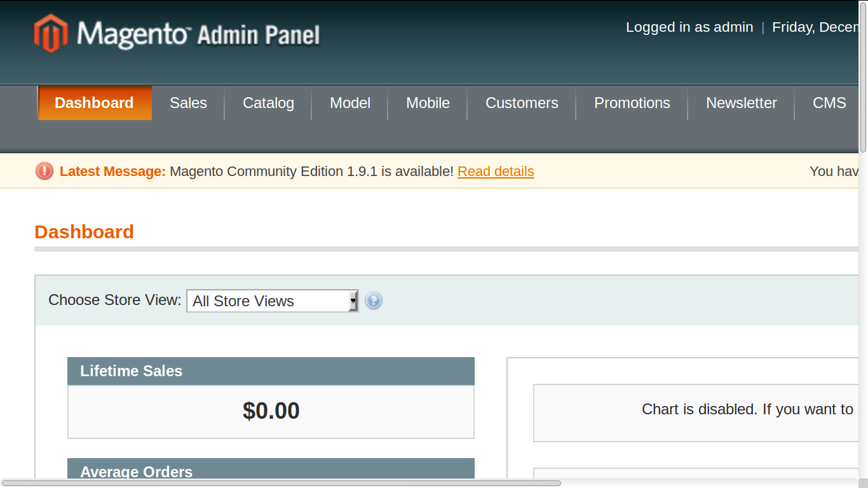Open the Promotions menu
The width and height of the screenshot is (868, 488).
click(x=632, y=103)
